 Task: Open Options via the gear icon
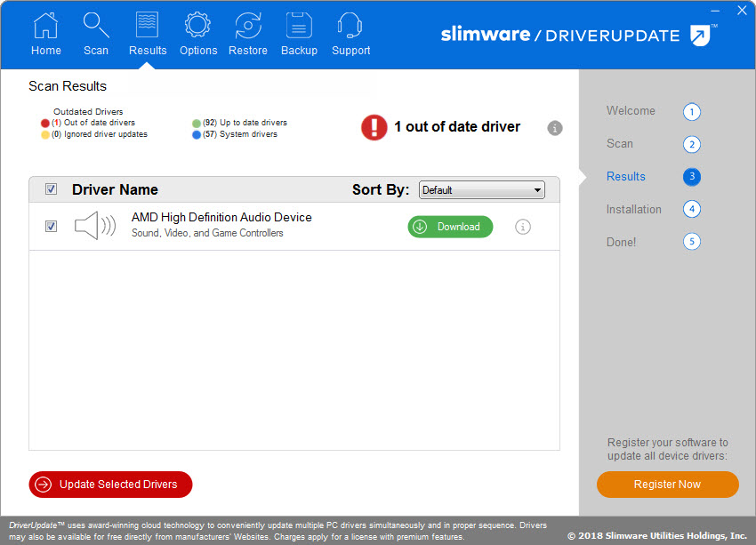coord(197,25)
